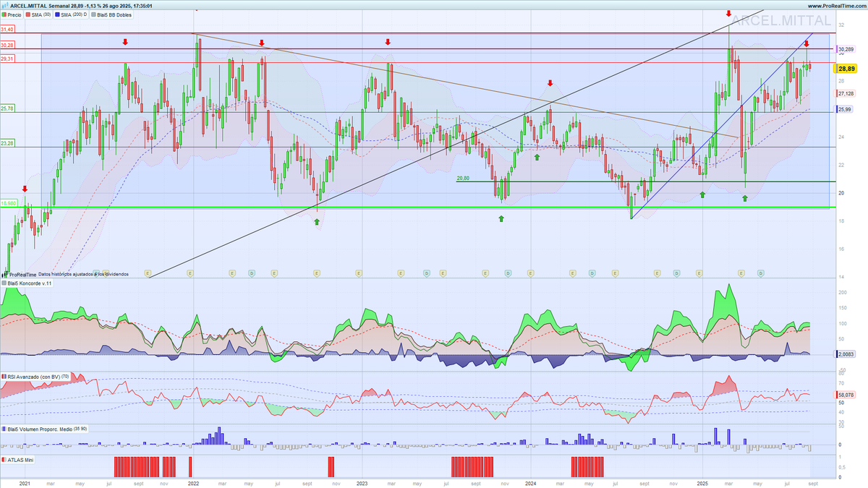Click the 25,99 SMA value tag
The width and height of the screenshot is (868, 488).
844,109
